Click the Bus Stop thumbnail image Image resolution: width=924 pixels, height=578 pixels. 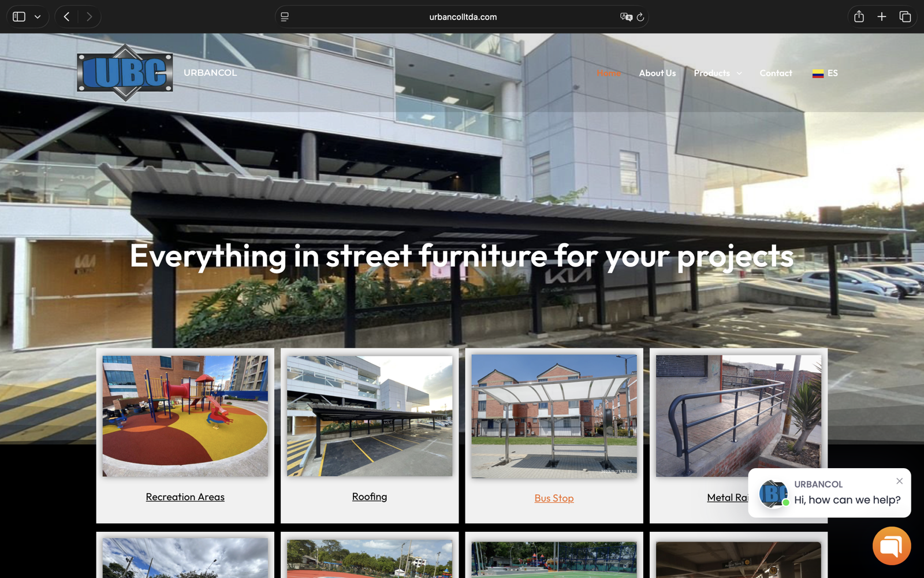[554, 416]
